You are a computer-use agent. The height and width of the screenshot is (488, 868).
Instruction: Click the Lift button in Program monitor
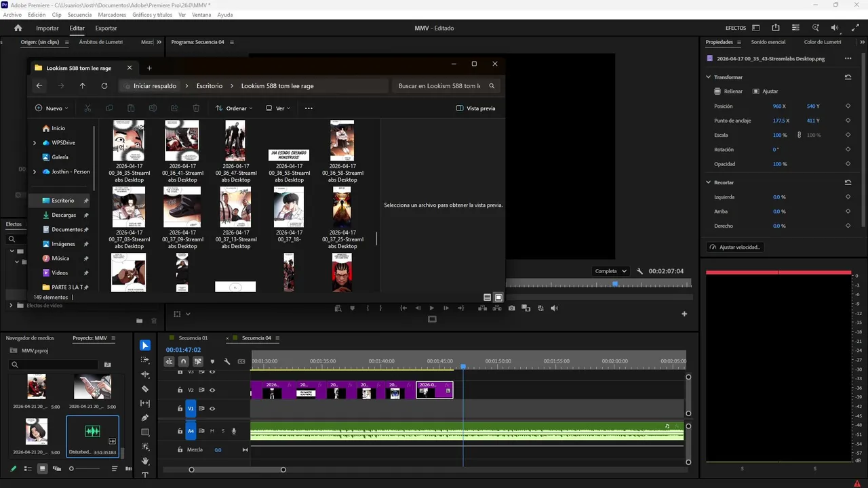tap(482, 308)
